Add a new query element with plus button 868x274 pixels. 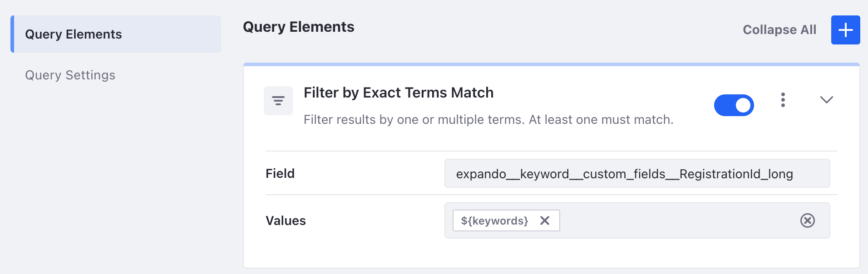pyautogui.click(x=845, y=30)
